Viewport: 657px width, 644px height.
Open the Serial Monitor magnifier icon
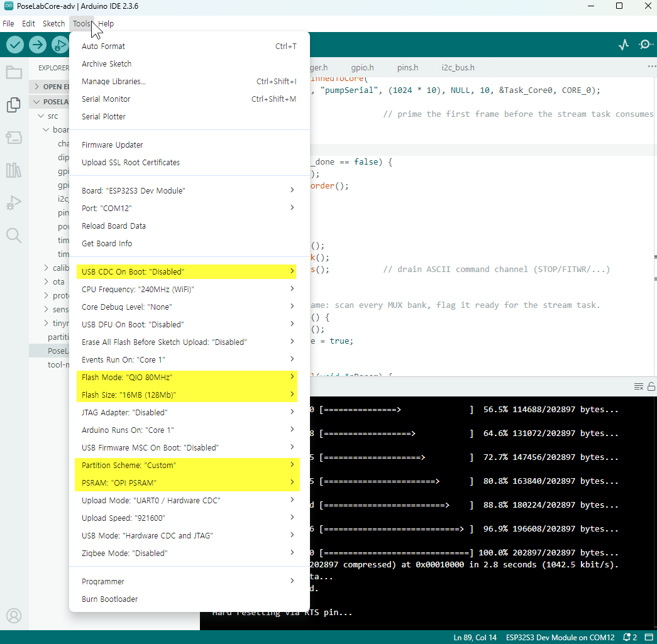coord(646,45)
